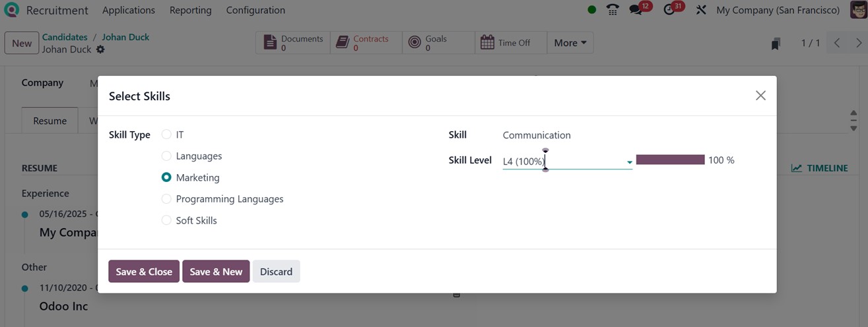868x327 pixels.
Task: Open the user avatar menu
Action: coord(857,10)
